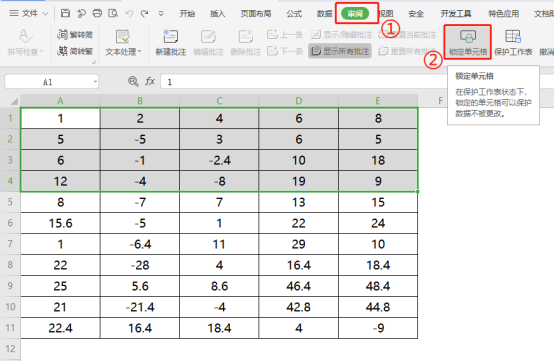Open the 安全 Security tab

point(416,13)
